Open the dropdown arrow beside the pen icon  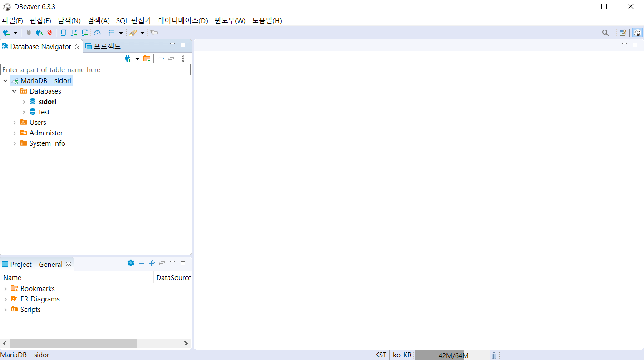click(x=142, y=33)
